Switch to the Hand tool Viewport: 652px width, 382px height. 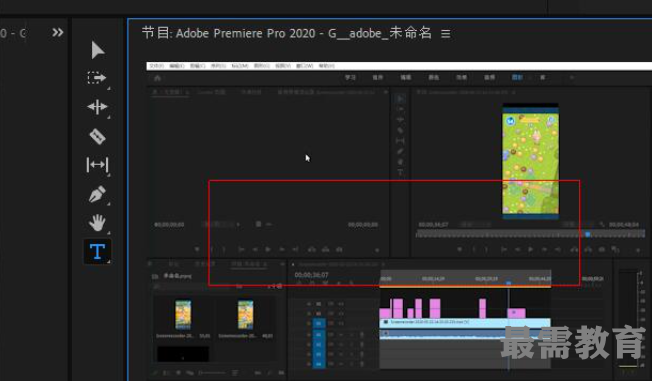[97, 223]
